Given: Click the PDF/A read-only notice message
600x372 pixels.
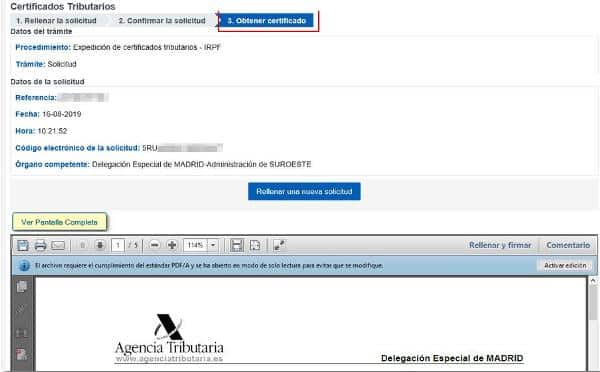Looking at the screenshot, I should coord(209,266).
